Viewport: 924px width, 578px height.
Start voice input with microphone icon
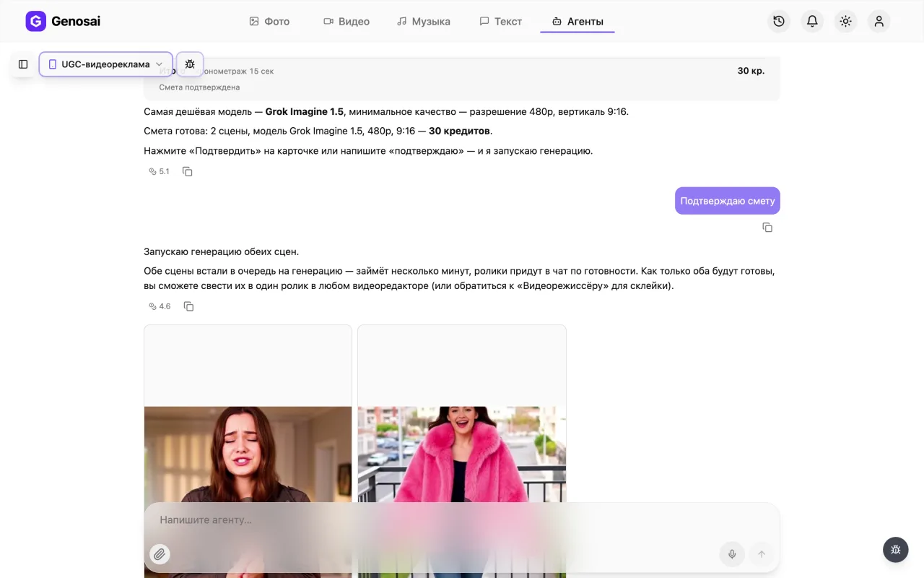click(x=732, y=554)
